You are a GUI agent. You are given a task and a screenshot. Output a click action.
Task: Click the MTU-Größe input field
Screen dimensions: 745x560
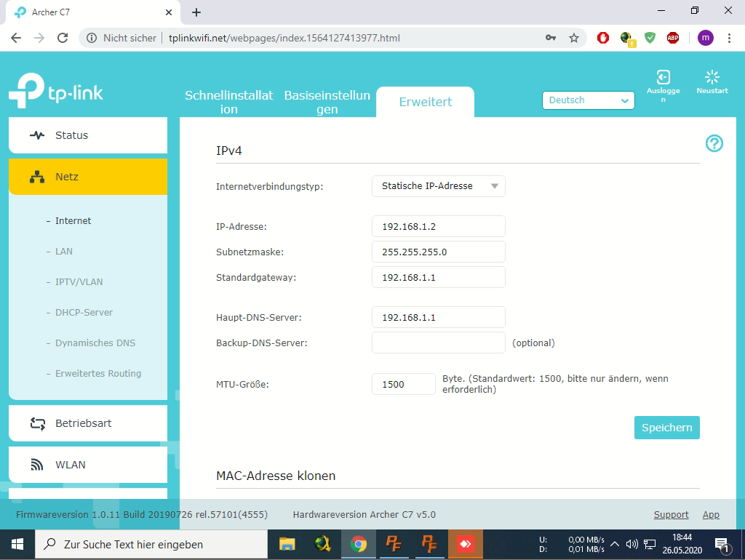click(403, 384)
